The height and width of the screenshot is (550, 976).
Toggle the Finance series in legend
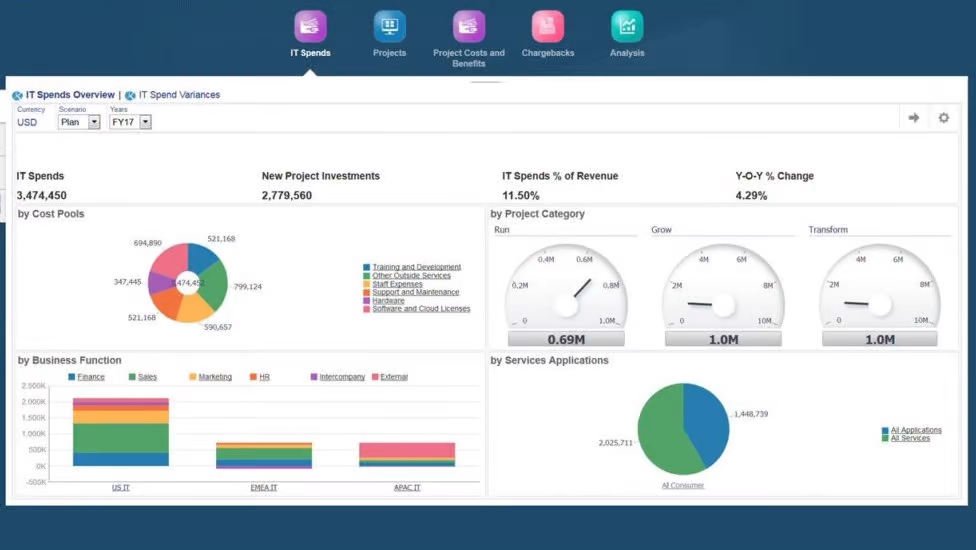[91, 377]
